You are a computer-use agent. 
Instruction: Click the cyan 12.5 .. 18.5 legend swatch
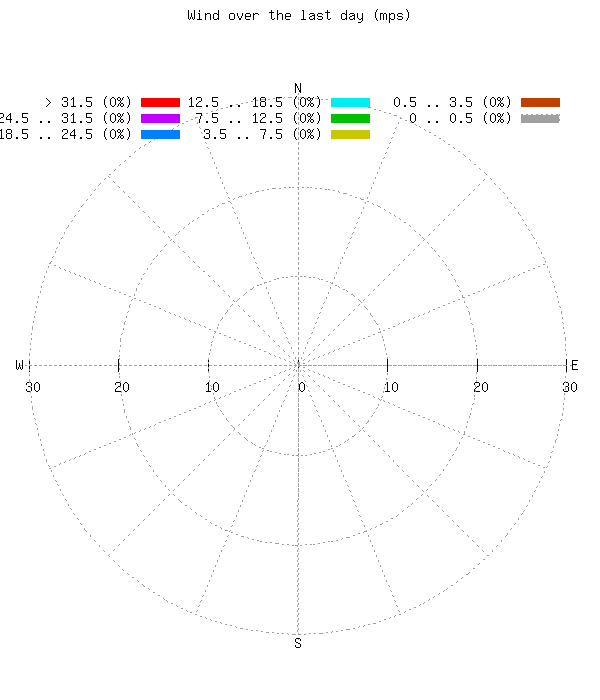tap(350, 102)
